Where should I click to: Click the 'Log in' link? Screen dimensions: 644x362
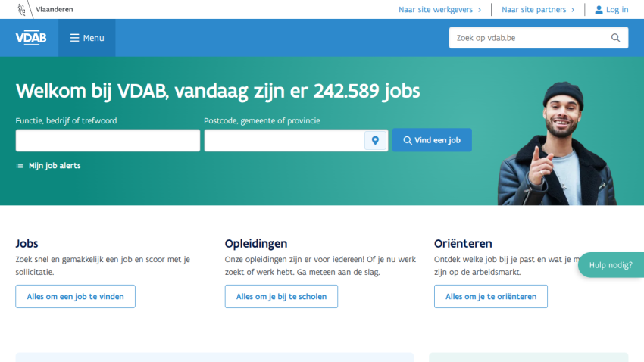[x=611, y=9]
